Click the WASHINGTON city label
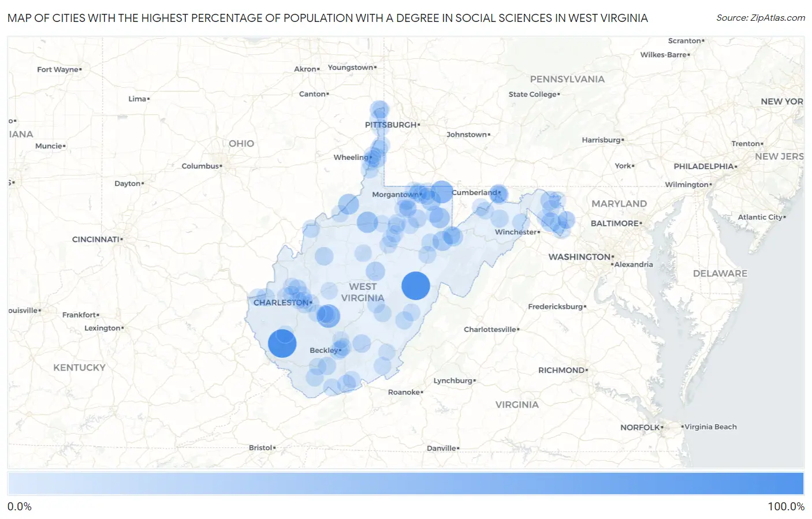The width and height of the screenshot is (812, 519). [x=579, y=257]
